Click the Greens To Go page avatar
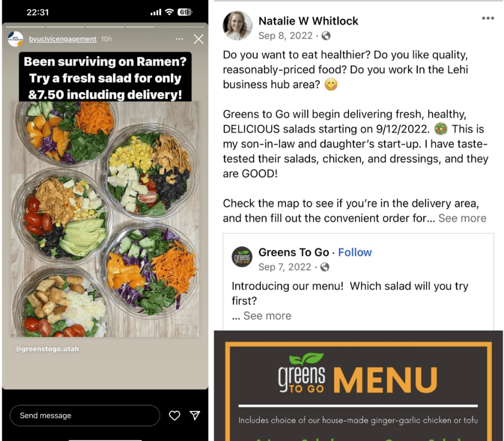Screen dimensions: 504x441 242,257
